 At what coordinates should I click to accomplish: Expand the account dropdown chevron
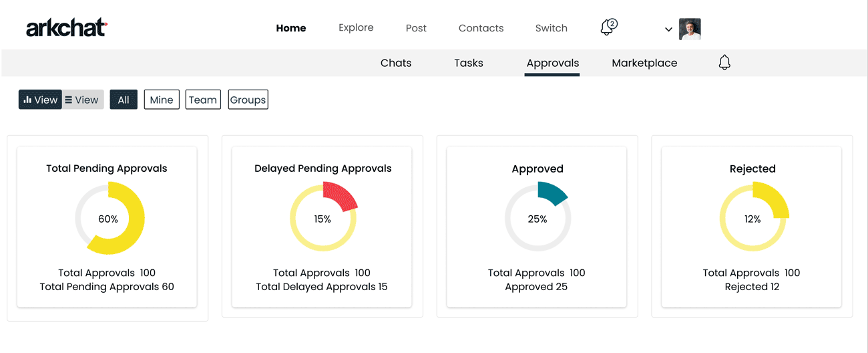point(668,29)
